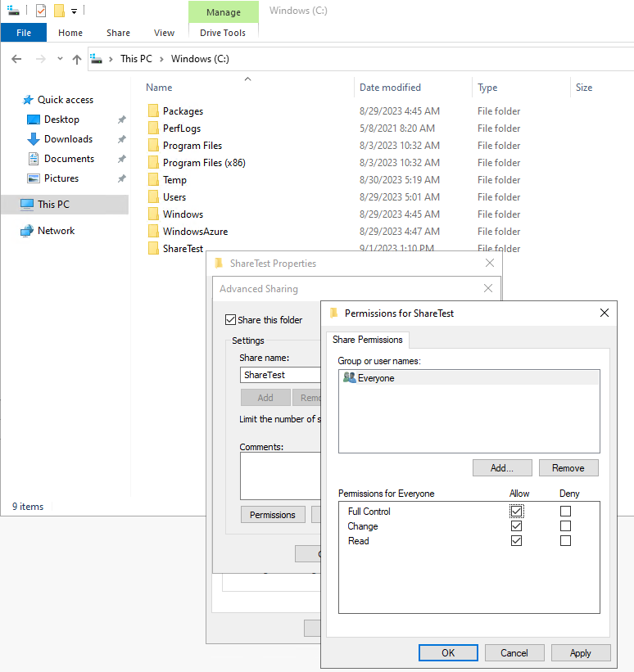Click the pin icon next to Desktop
The width and height of the screenshot is (634, 672).
coord(122,120)
